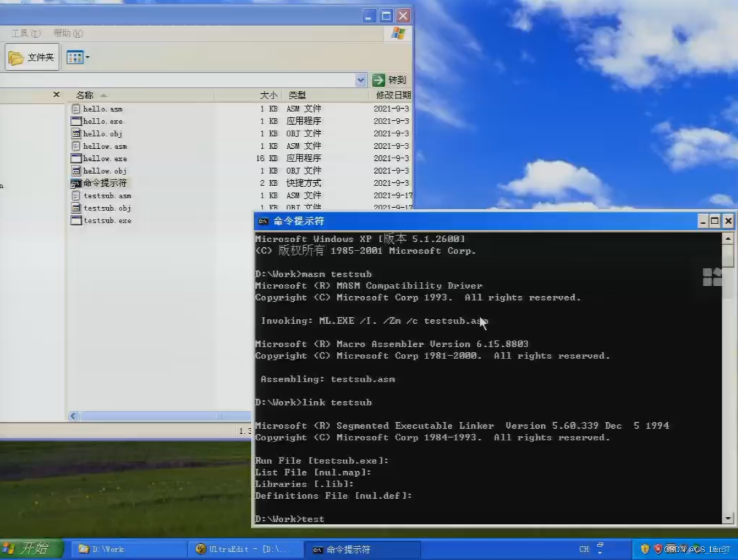Viewport: 738px width, 560px height.
Task: Click the Windows flag logo in Explorer
Action: click(398, 33)
